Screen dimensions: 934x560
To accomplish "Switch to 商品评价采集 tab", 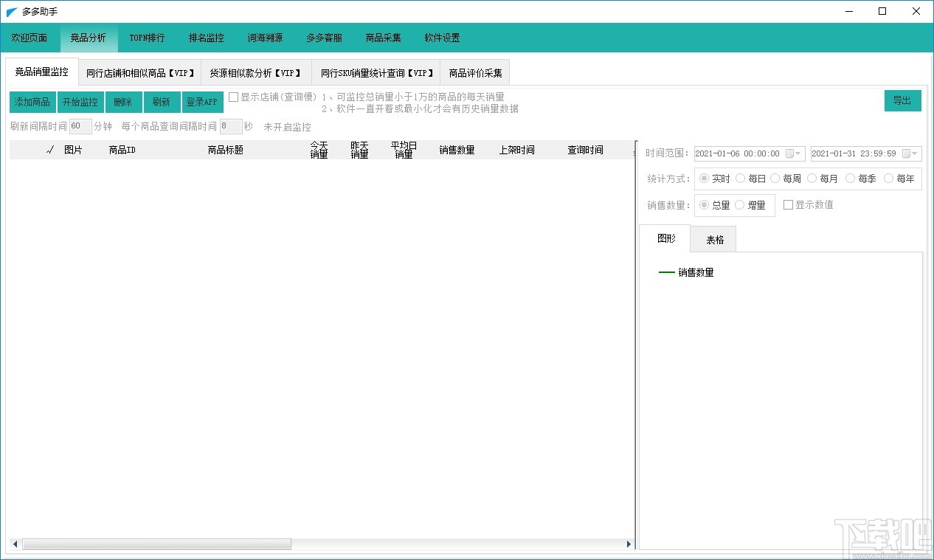I will click(x=475, y=73).
